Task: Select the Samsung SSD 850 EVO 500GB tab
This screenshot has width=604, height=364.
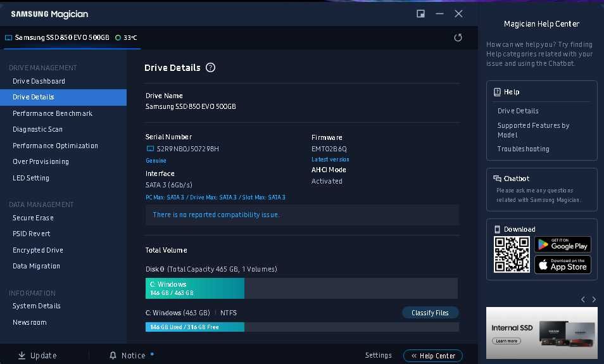Action: 72,37
